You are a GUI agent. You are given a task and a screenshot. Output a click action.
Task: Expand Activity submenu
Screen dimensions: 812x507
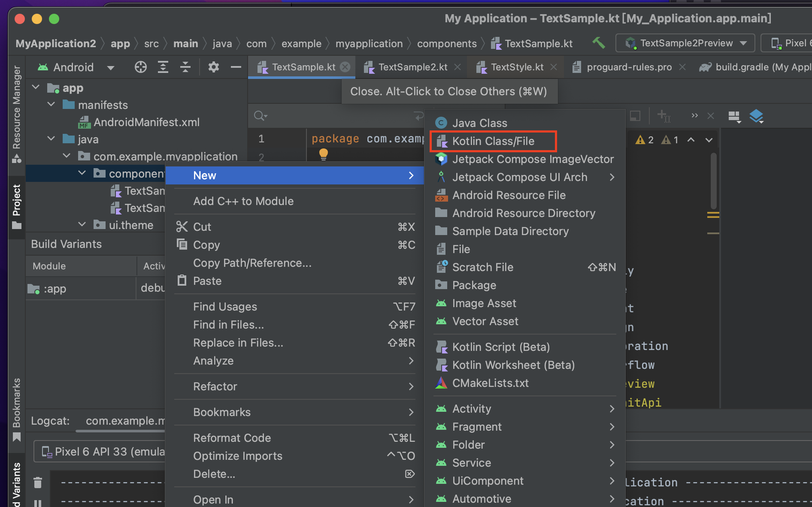(524, 409)
